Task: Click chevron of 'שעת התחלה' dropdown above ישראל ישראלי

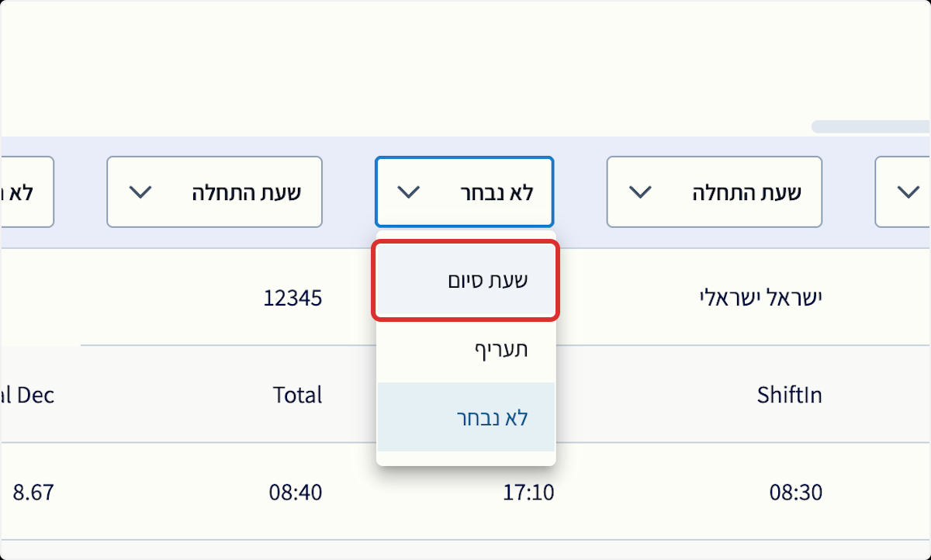Action: pyautogui.click(x=640, y=192)
